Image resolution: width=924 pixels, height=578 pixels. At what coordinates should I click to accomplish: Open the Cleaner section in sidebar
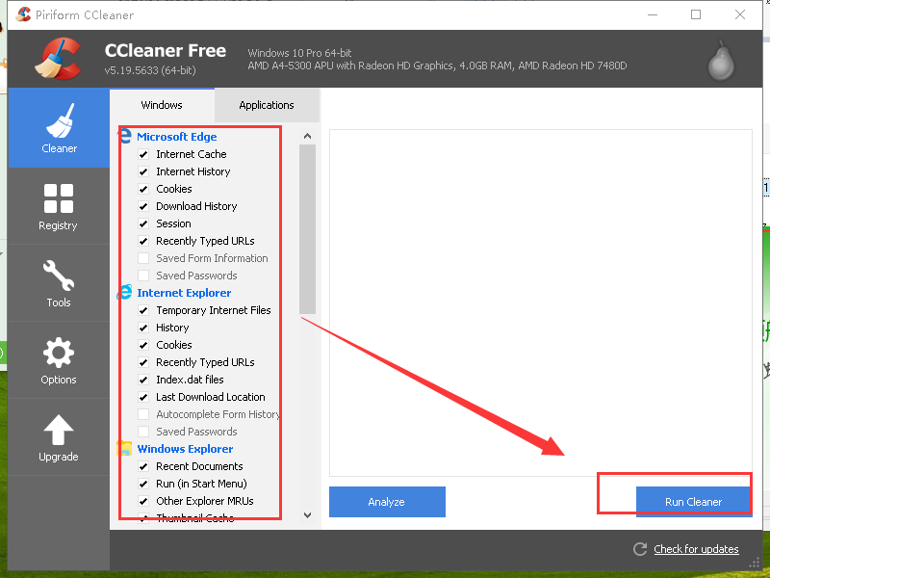(59, 128)
